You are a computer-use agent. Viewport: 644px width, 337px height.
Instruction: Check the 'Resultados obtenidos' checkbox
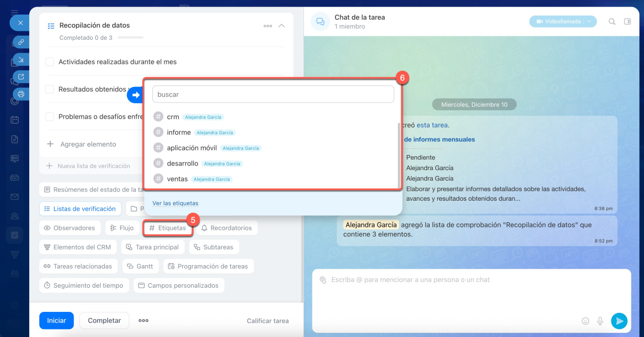[x=50, y=89]
